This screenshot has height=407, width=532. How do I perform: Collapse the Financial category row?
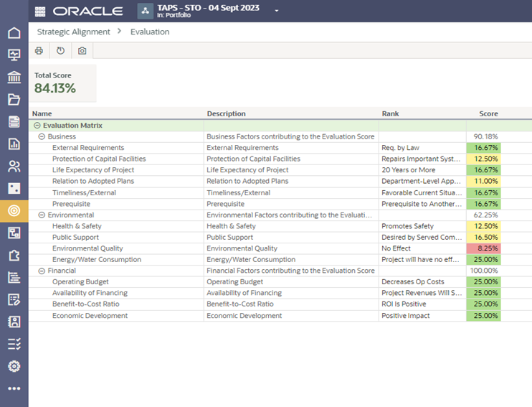42,271
